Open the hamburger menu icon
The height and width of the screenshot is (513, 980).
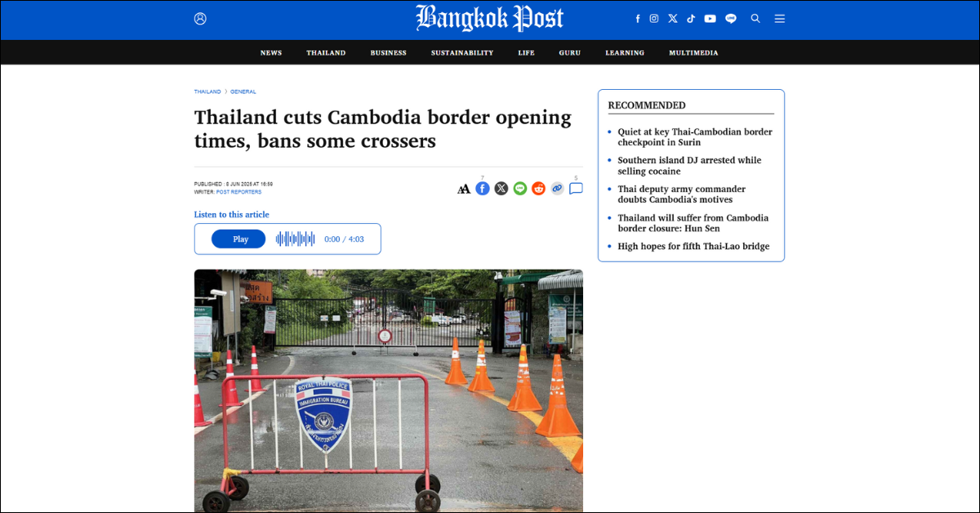[780, 18]
